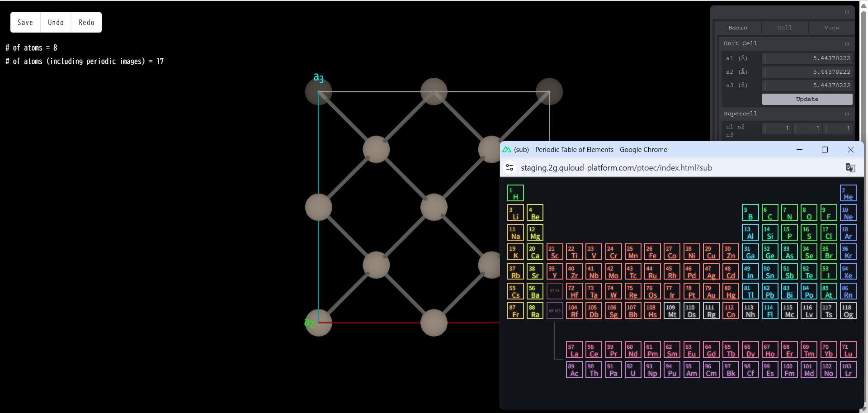Click the Quloud logo in the Chrome title bar
The height and width of the screenshot is (413, 868).
(507, 149)
